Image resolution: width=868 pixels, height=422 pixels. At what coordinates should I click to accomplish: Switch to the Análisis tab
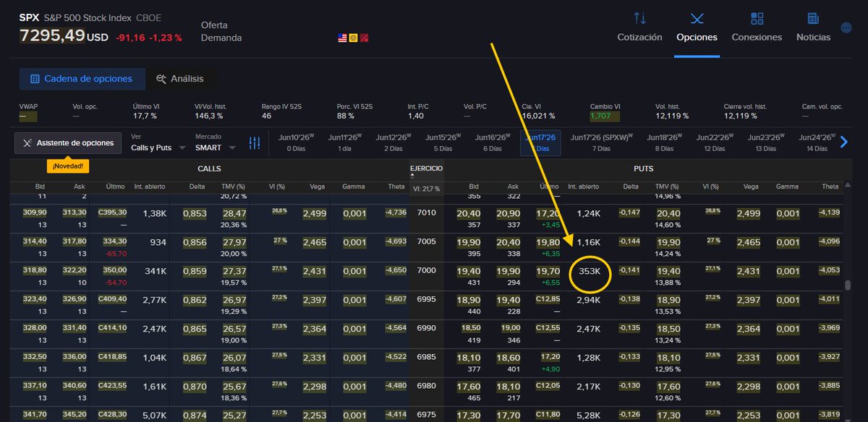pyautogui.click(x=180, y=79)
